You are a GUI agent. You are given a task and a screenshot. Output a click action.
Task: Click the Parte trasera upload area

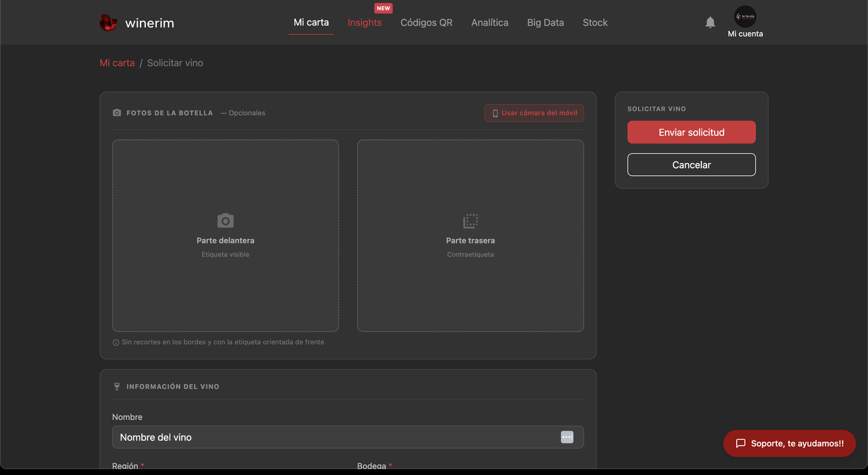tap(470, 235)
